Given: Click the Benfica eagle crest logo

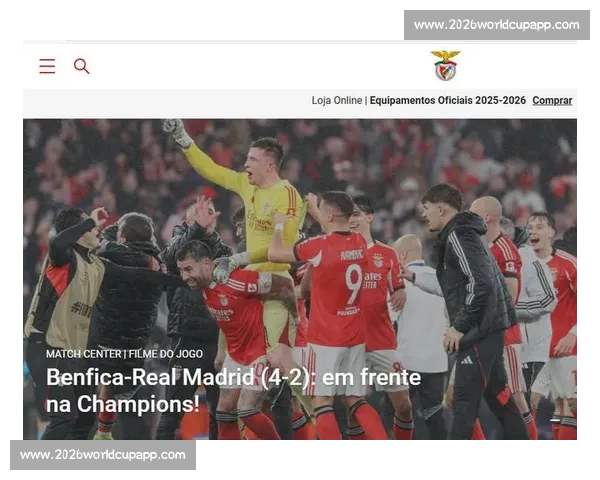Looking at the screenshot, I should point(445,65).
